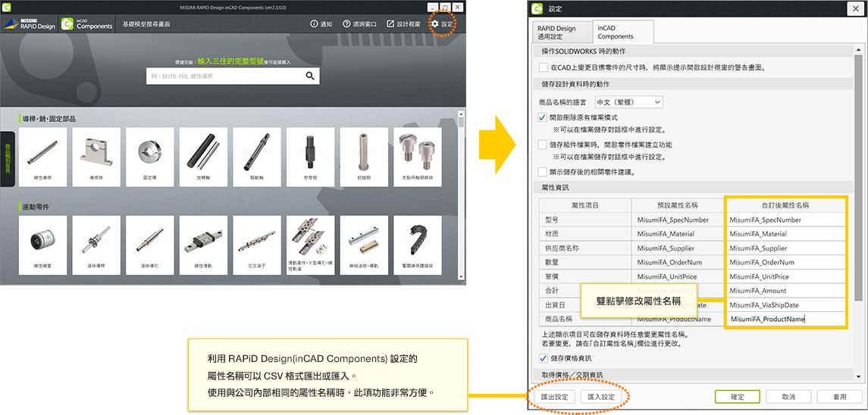Open 設計視窗 external window icon
Image resolution: width=868 pixels, height=415 pixels.
[x=390, y=24]
